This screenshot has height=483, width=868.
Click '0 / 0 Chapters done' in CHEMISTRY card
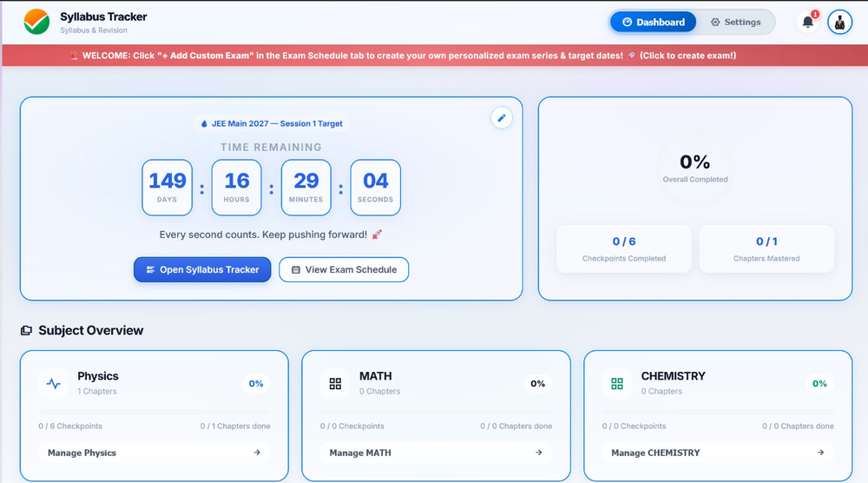(x=798, y=426)
